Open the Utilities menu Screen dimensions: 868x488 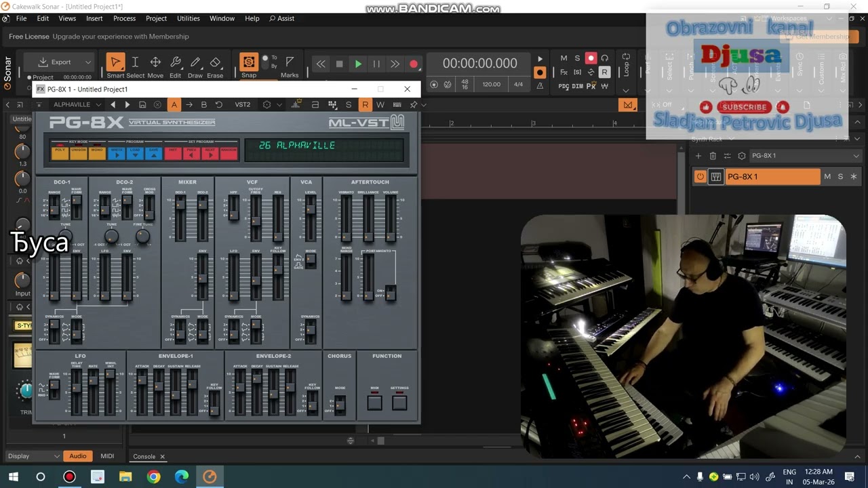click(189, 18)
